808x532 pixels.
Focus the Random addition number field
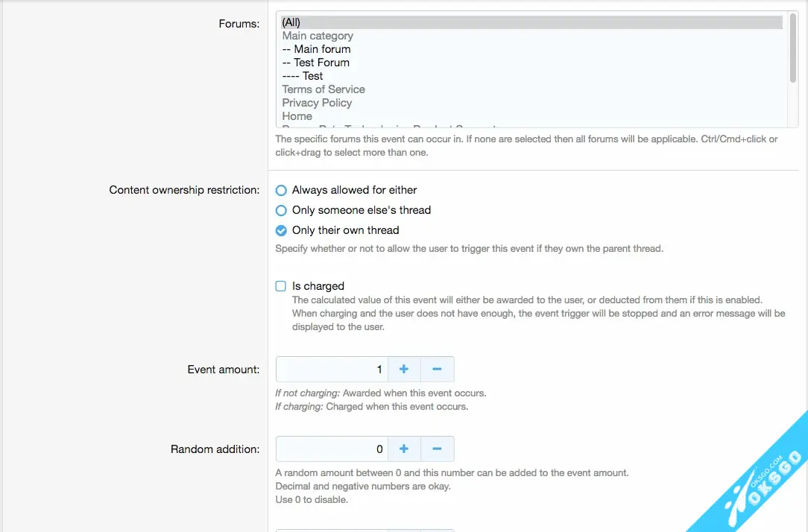tap(332, 449)
